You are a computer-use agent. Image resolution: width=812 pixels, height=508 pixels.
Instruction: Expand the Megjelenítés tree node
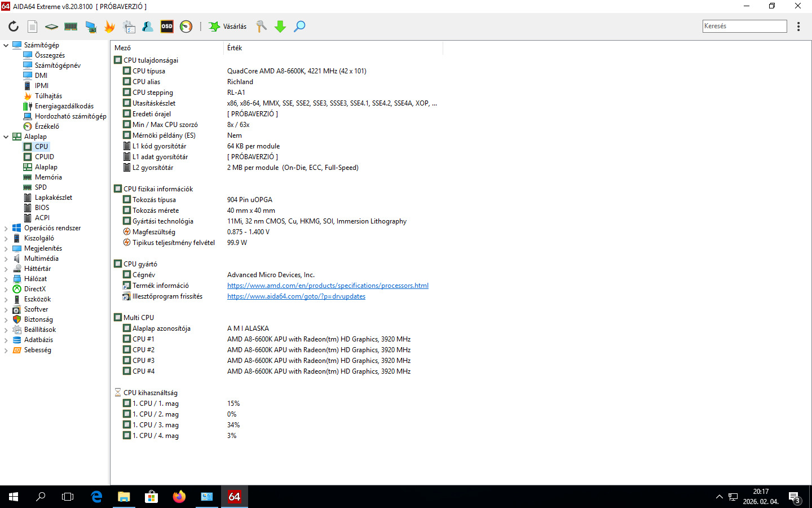click(6, 248)
